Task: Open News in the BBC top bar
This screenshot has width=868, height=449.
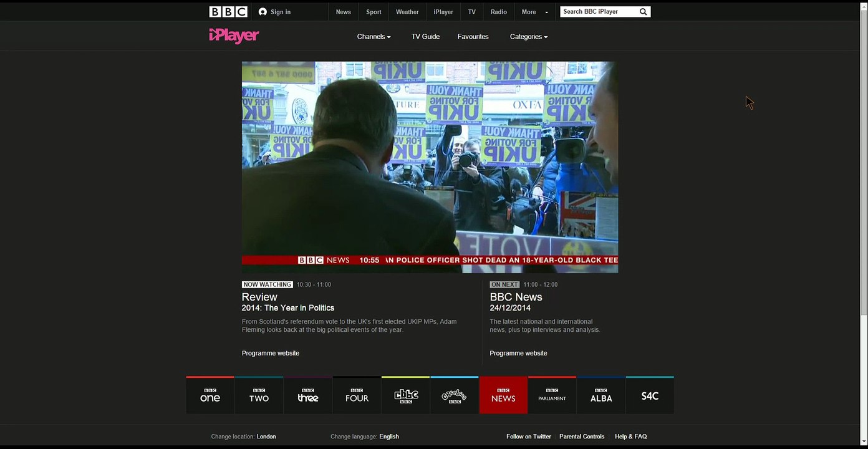Action: click(x=344, y=12)
